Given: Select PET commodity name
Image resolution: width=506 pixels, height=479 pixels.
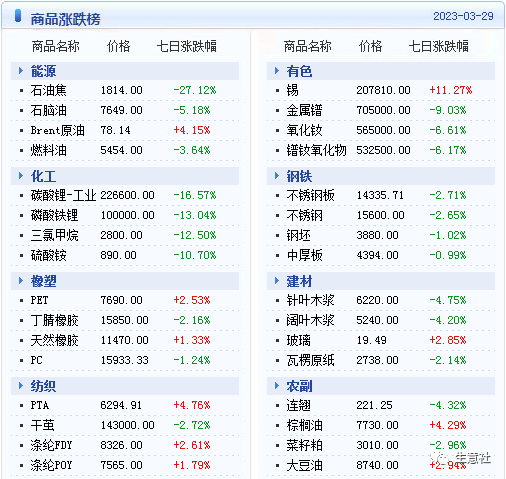Looking at the screenshot, I should [x=39, y=300].
